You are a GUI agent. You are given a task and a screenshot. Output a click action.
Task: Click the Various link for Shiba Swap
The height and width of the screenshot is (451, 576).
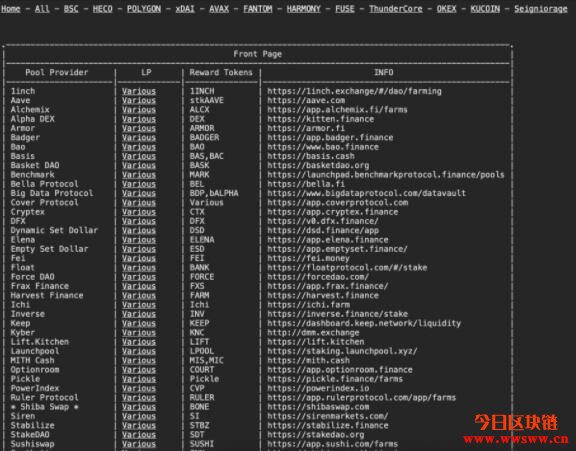pos(139,407)
